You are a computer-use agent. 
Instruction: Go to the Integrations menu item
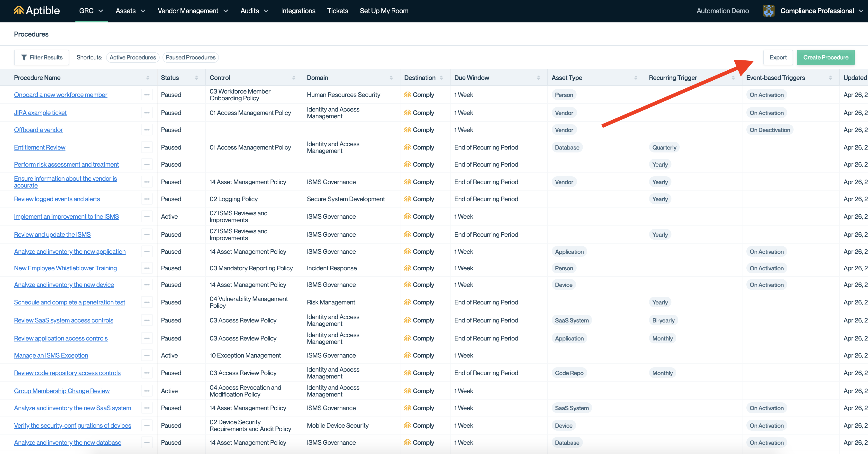coord(298,11)
